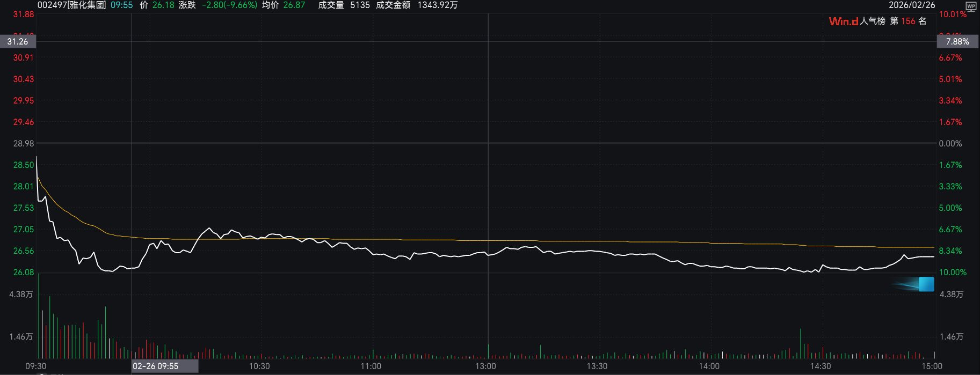Image resolution: width=980 pixels, height=375 pixels.
Task: Click the 31.26 crosshair price label
Action: pyautogui.click(x=18, y=41)
